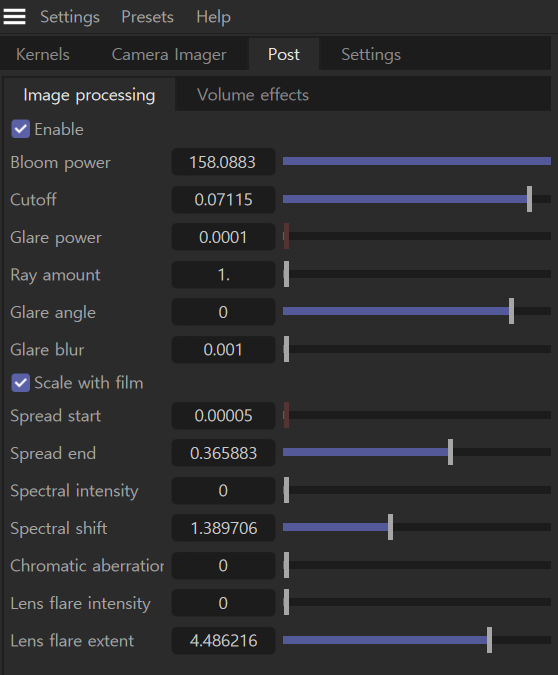Open the hamburger menu icon
This screenshot has width=558, height=675.
point(14,17)
